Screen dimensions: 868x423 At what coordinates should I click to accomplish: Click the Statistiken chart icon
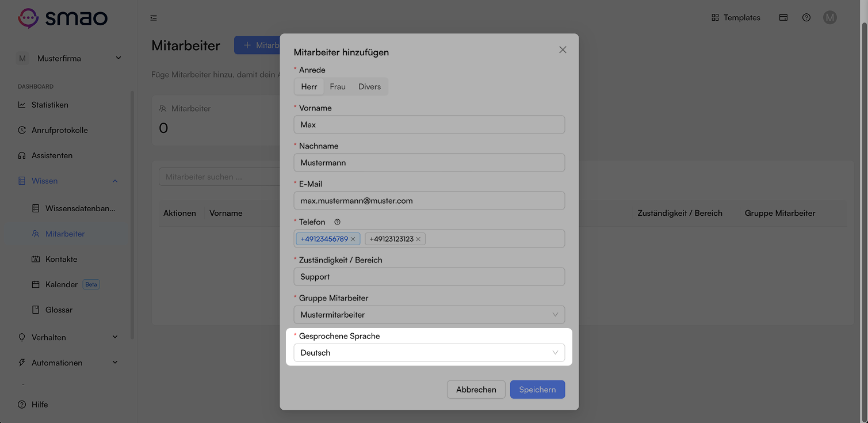coord(22,105)
